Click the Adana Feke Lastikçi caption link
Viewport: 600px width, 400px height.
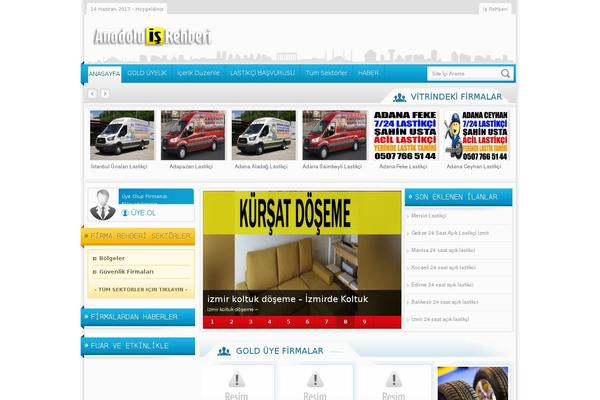[x=403, y=167]
